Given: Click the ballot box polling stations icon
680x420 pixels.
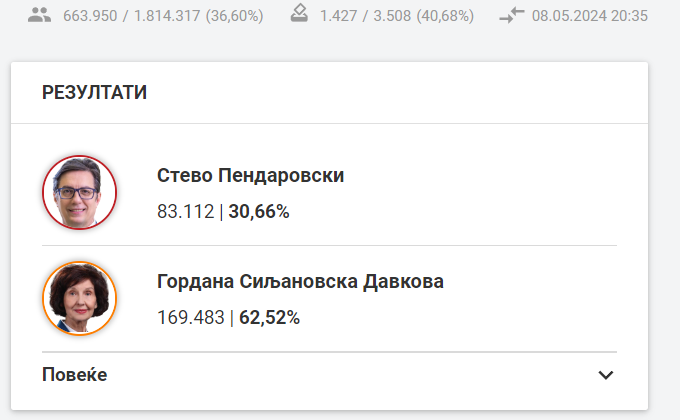Looking at the screenshot, I should coord(299,14).
